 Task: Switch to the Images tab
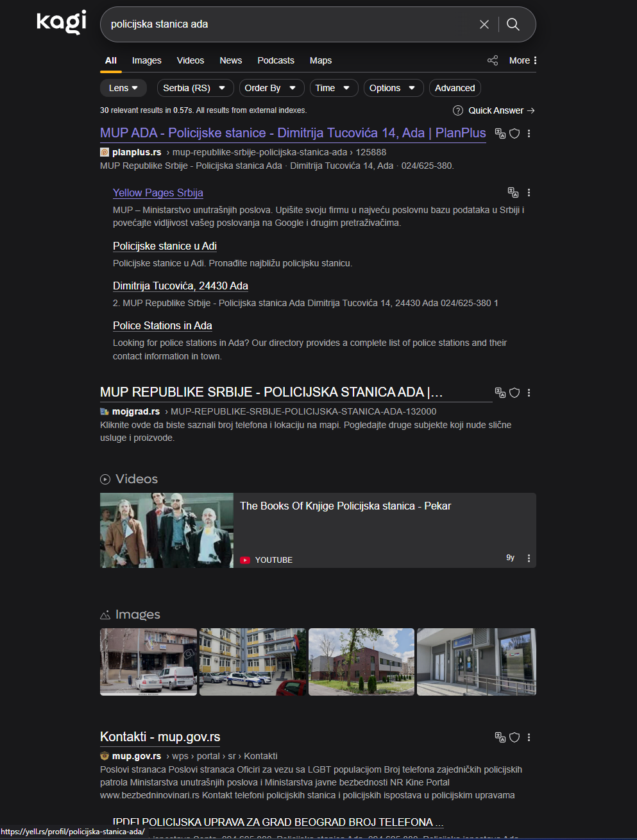coord(146,60)
